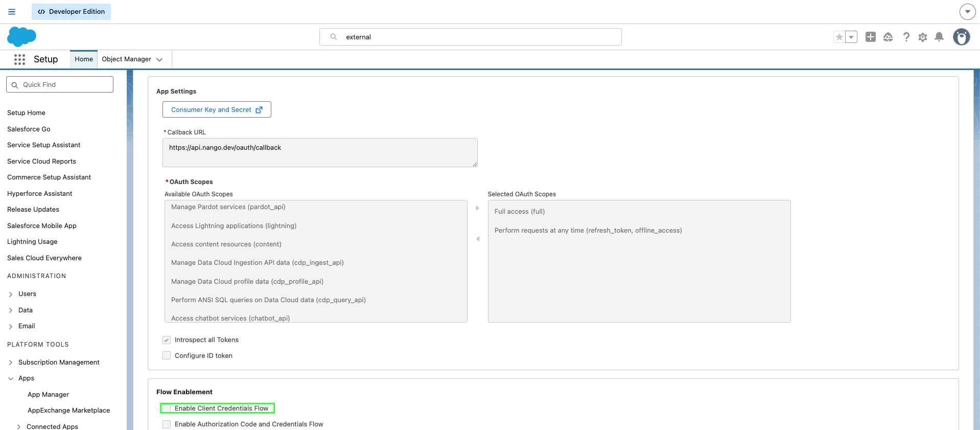The height and width of the screenshot is (430, 980).
Task: Click the Consumer Key and Secret button
Action: [217, 109]
